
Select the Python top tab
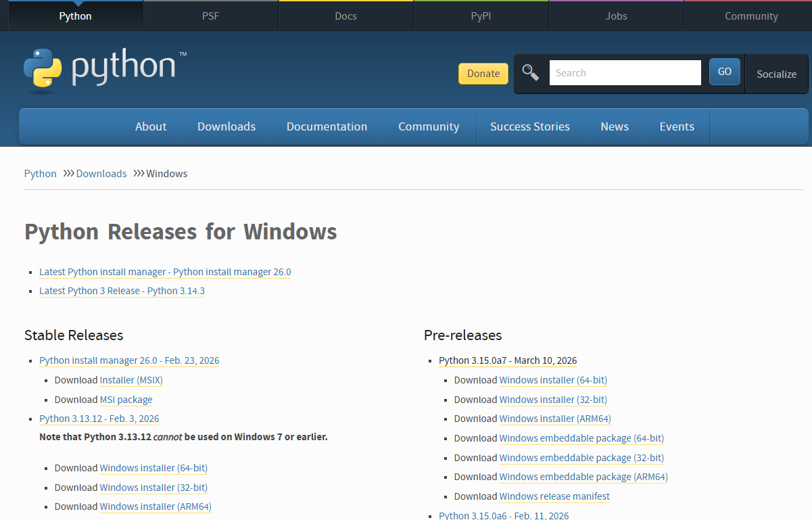point(76,16)
